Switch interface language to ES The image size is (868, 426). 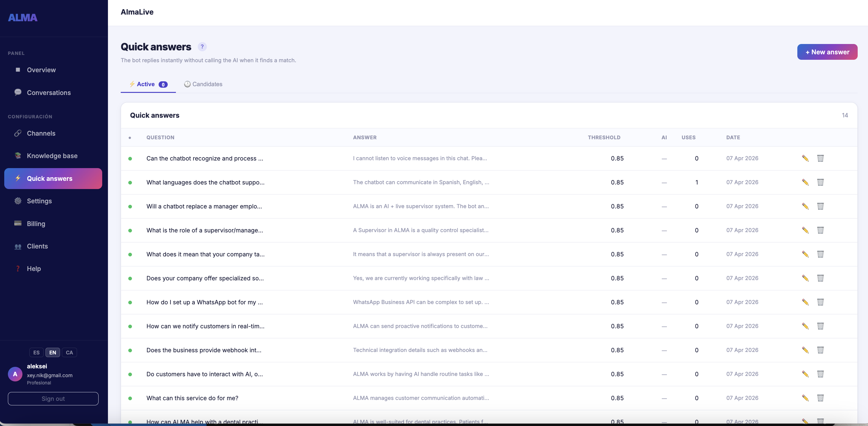[36, 353]
